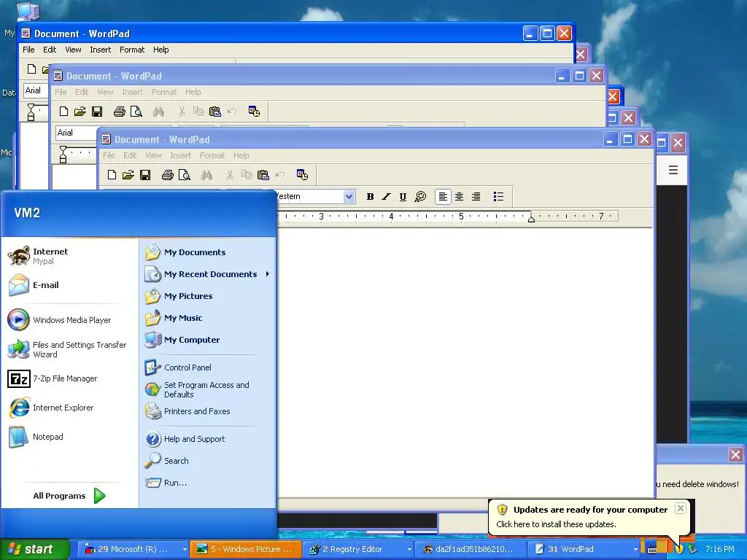Click Copy icon in front WordPad toolbar
Image resolution: width=747 pixels, height=560 pixels.
(x=247, y=175)
